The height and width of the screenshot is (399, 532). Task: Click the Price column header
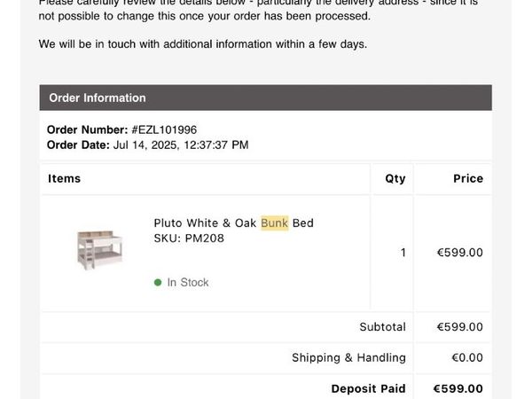[x=468, y=178]
